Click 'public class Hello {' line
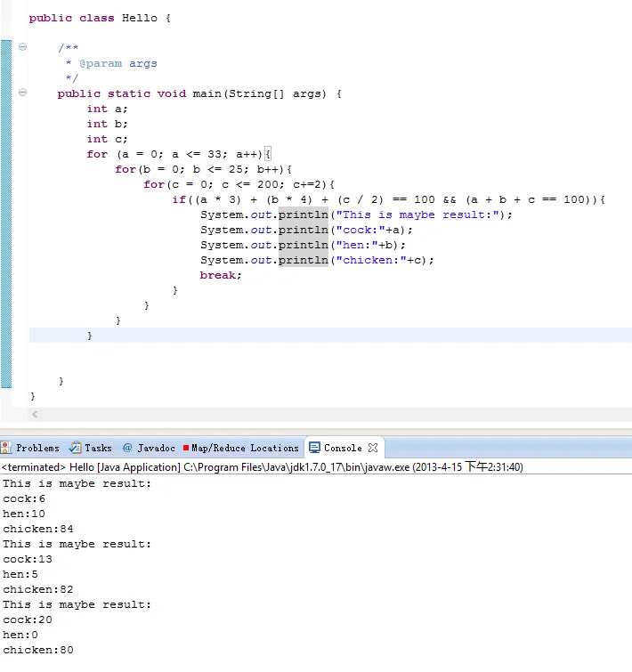Screen dimensions: 632x672 pyautogui.click(x=100, y=18)
